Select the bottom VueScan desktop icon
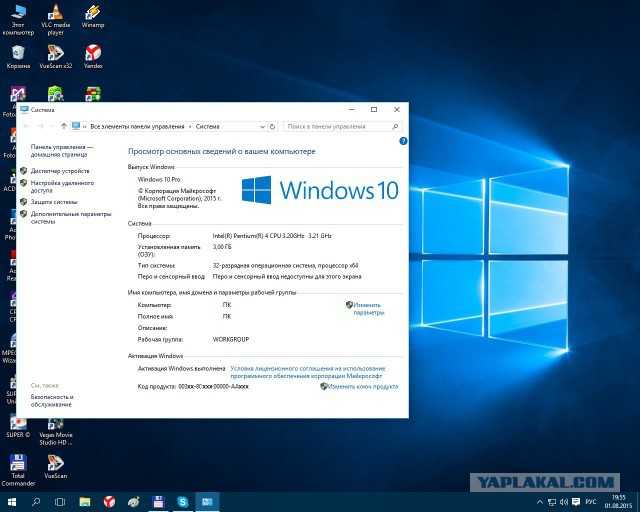The image size is (640, 512). coord(56,466)
